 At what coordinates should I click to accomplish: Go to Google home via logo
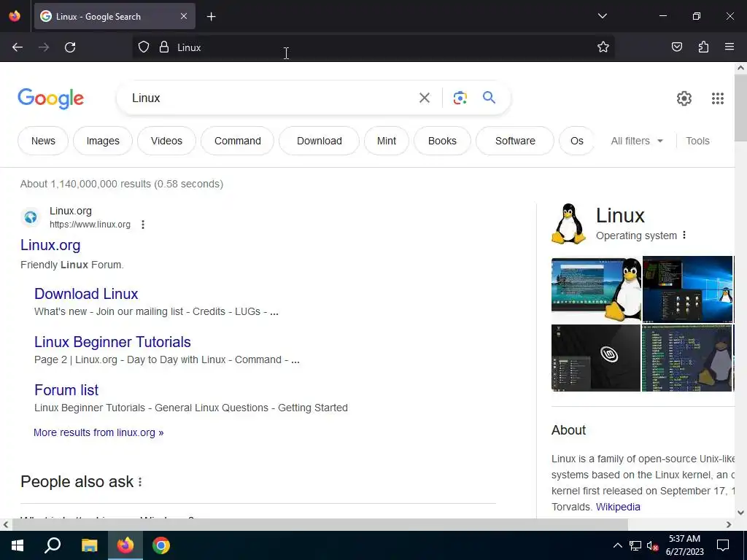51,98
